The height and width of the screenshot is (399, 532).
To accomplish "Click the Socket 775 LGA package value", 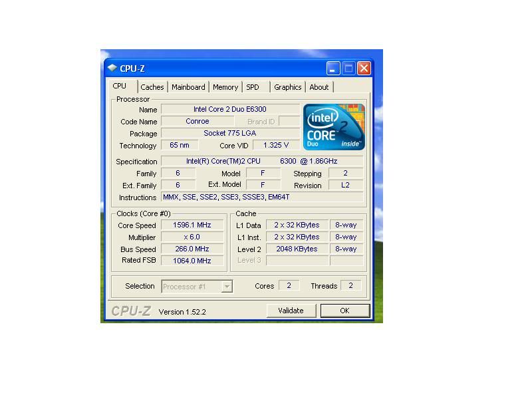I will [230, 133].
